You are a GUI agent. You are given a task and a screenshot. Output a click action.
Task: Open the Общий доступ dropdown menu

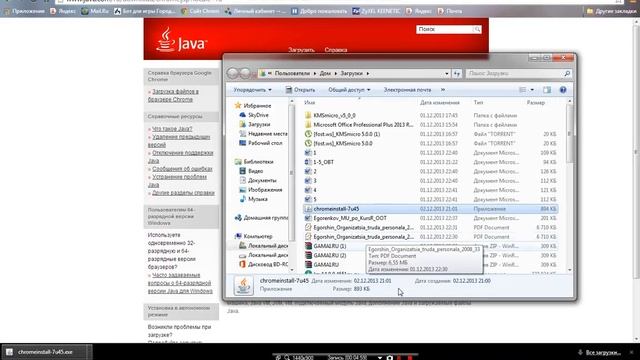tap(349, 90)
